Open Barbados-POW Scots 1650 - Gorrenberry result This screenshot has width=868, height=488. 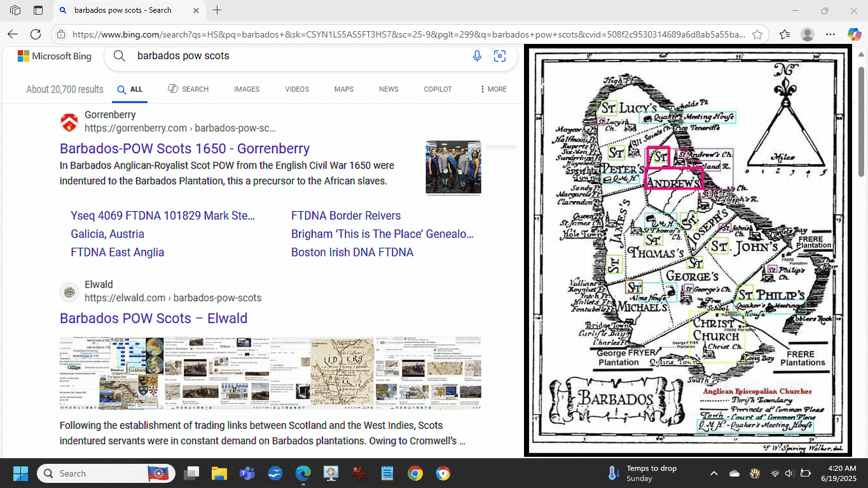point(184,148)
